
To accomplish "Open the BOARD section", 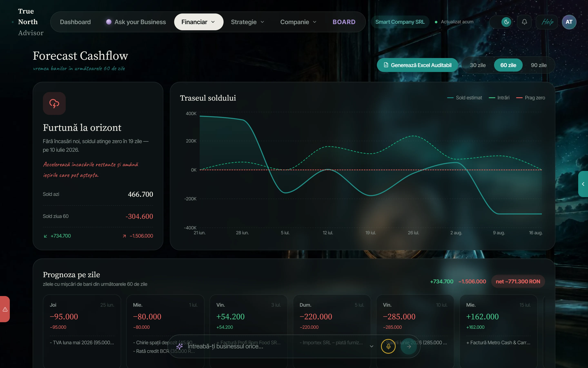I will tap(344, 22).
